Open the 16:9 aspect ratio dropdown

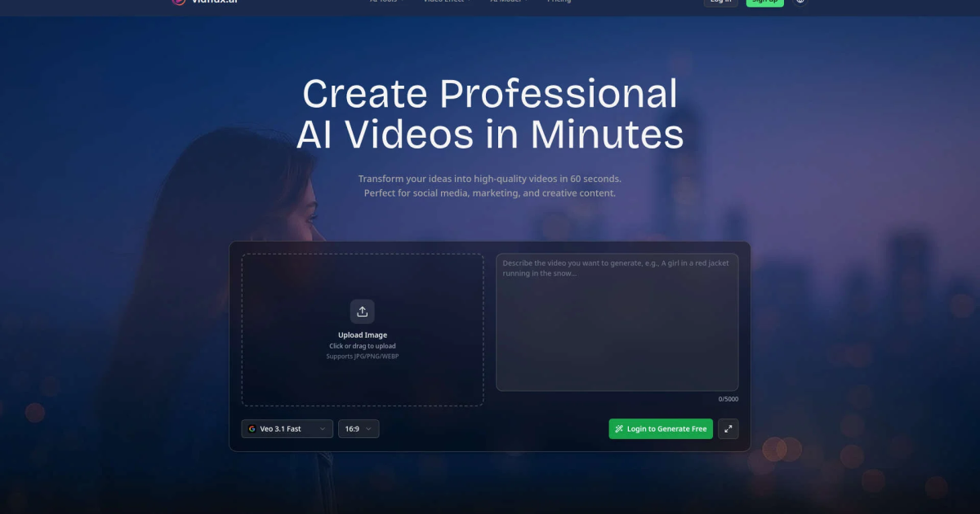pyautogui.click(x=359, y=428)
